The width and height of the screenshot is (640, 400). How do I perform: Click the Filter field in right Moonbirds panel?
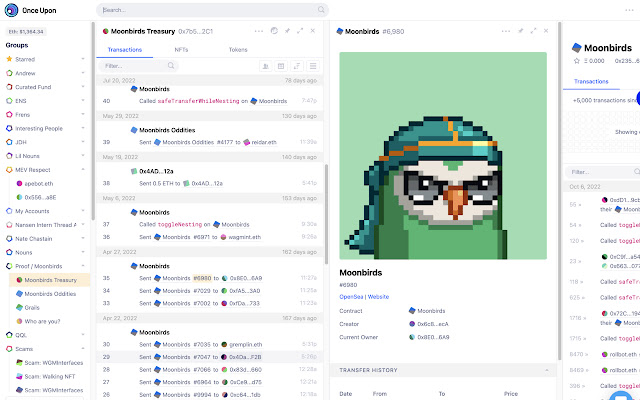tap(602, 172)
